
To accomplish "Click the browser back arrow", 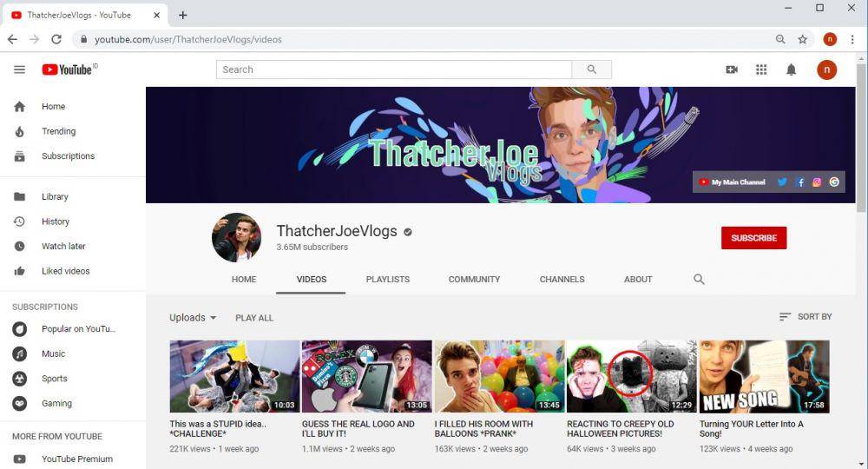I will [12, 39].
